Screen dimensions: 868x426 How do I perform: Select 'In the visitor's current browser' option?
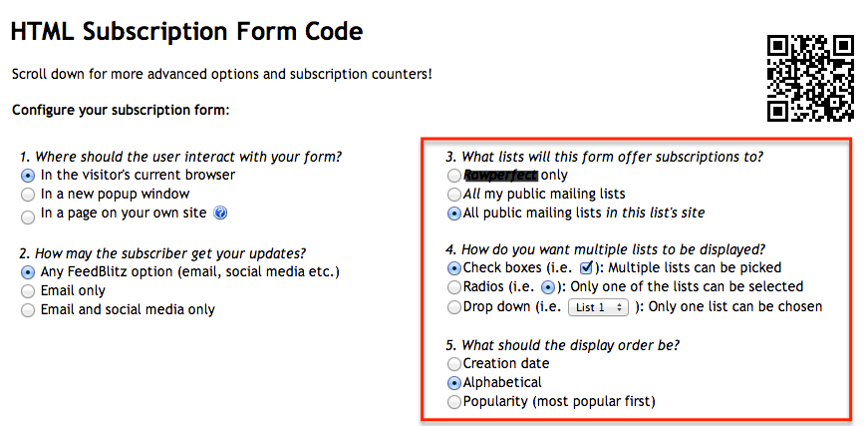28,175
